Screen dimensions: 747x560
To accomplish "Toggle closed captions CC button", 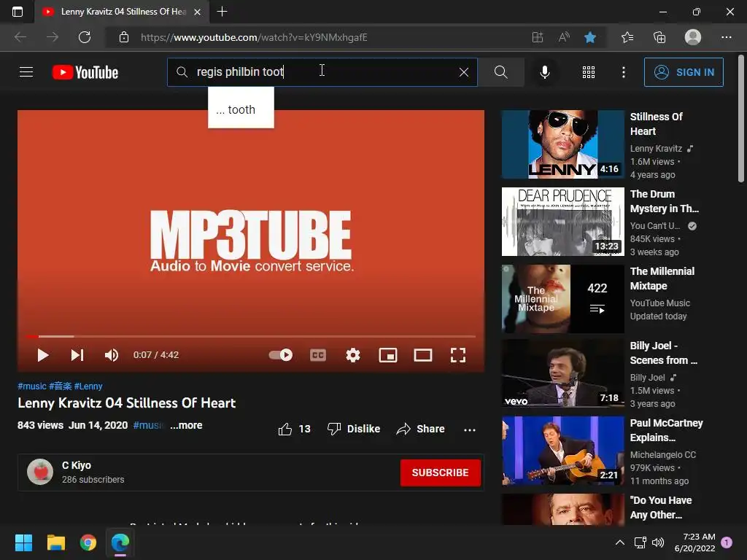I will point(318,355).
